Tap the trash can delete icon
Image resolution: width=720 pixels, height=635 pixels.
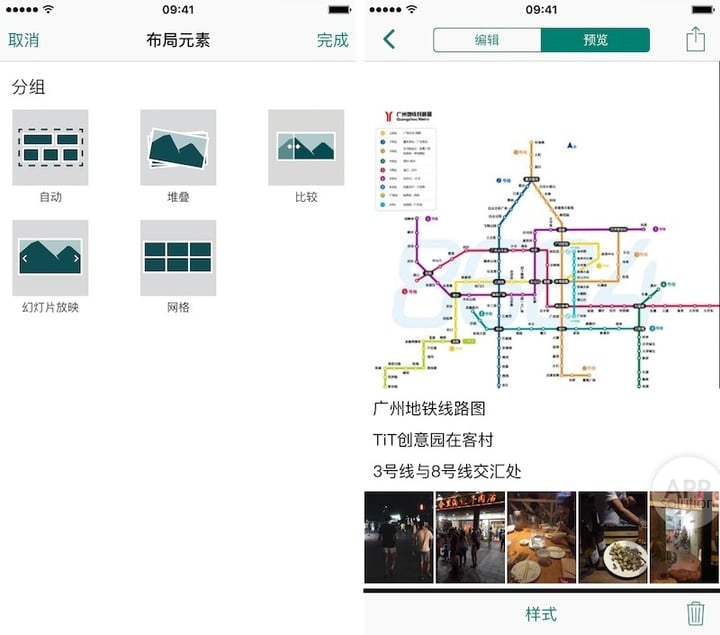point(695,613)
